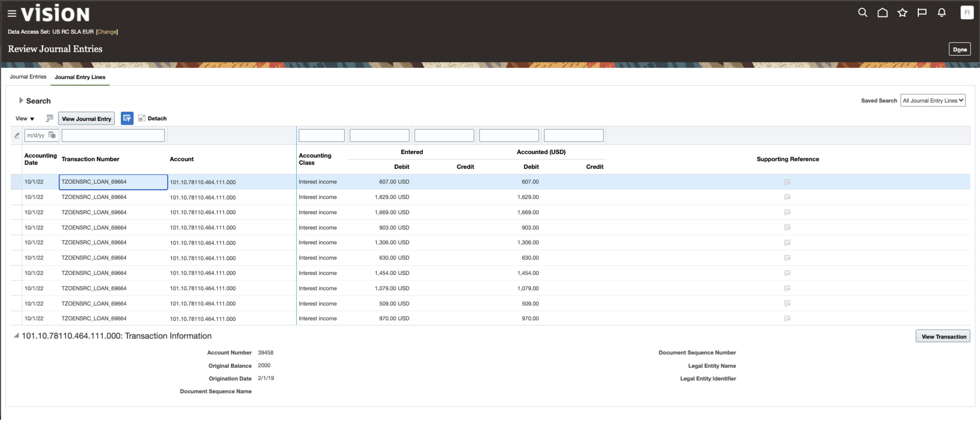The width and height of the screenshot is (980, 431).
Task: Select the Journal Entry Lines tab
Action: coord(80,77)
